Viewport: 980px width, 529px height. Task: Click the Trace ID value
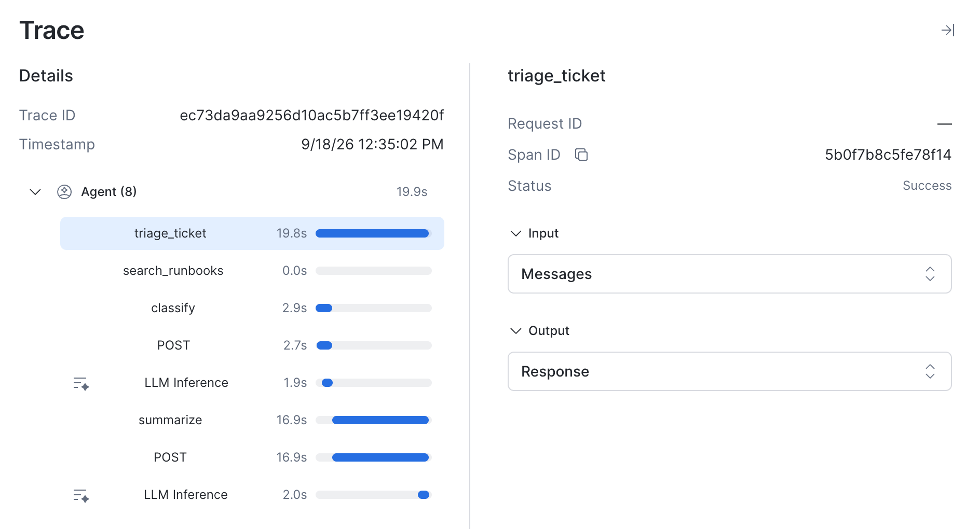pyautogui.click(x=311, y=115)
